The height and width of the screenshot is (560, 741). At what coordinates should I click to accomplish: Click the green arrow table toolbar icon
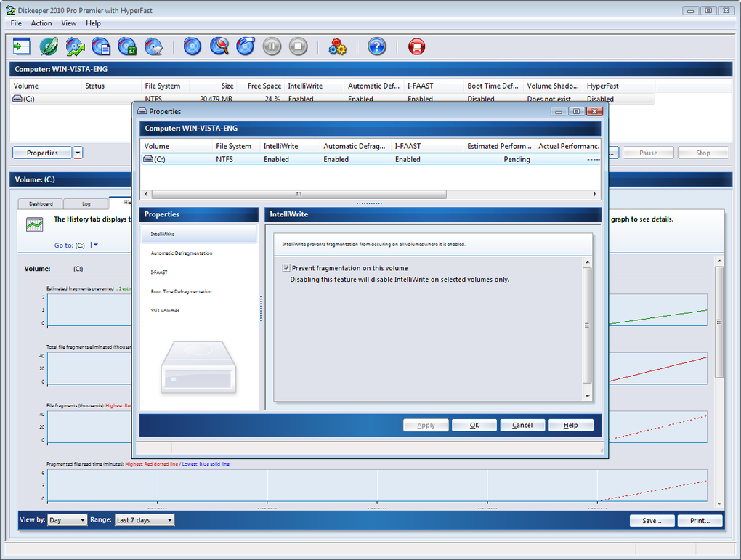coord(22,46)
